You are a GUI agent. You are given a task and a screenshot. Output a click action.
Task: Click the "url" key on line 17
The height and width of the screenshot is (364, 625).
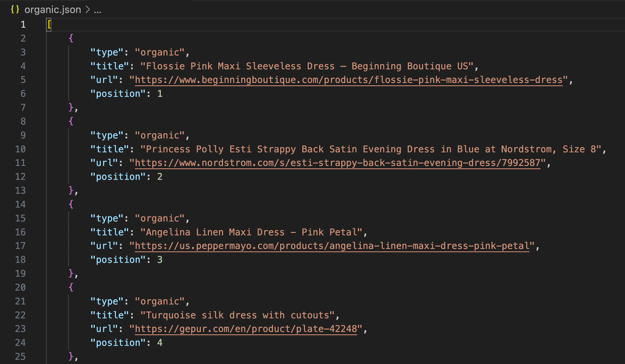(104, 246)
